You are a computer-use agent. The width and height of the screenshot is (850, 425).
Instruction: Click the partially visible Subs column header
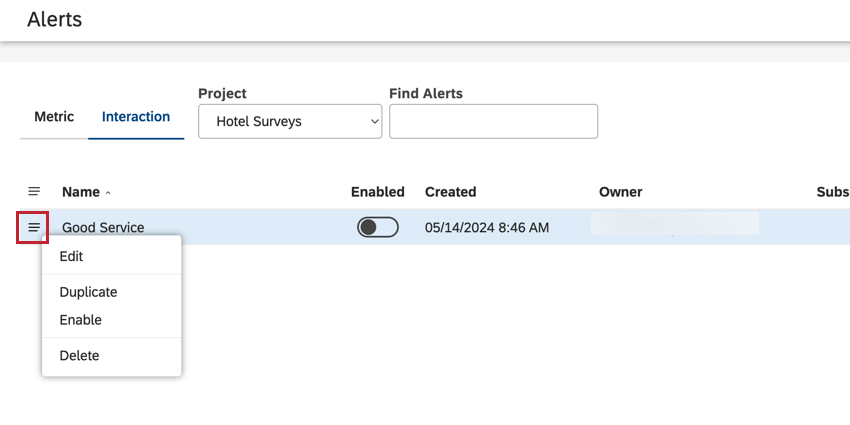(x=832, y=192)
